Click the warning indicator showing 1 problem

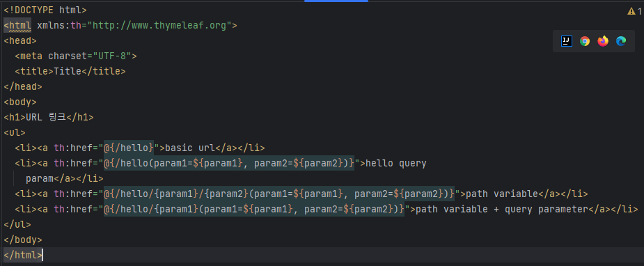click(x=634, y=12)
